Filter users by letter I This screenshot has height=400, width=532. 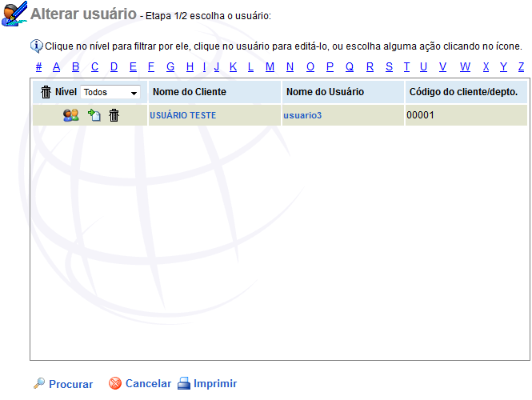204,67
